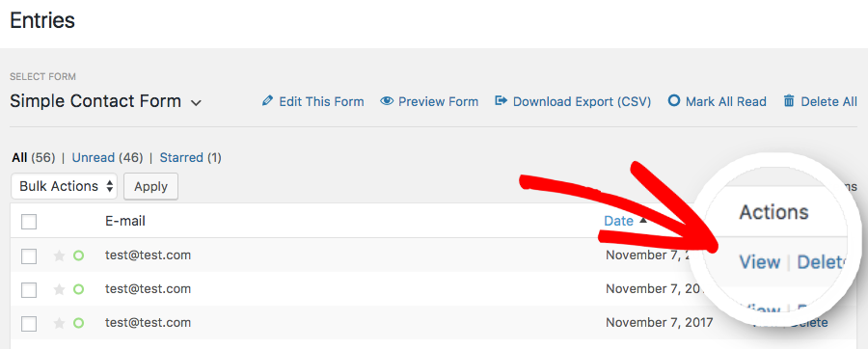
Task: Click Delete in the first row's Actions
Action: pos(821,262)
